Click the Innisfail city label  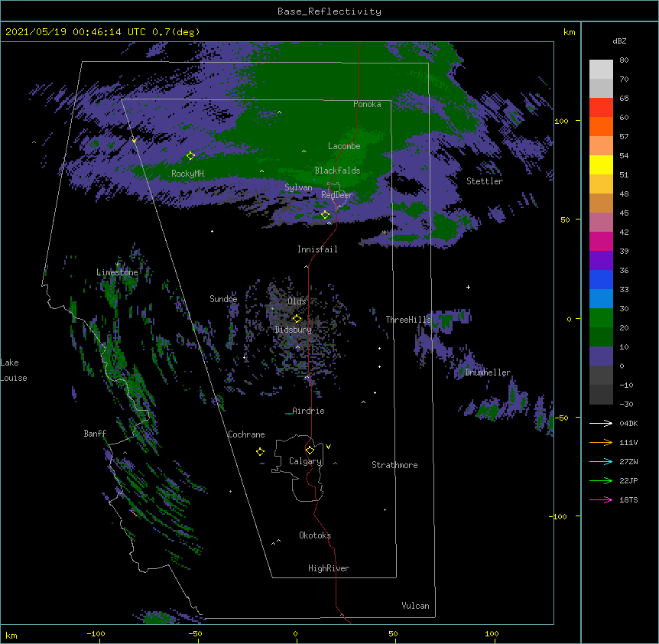pos(317,249)
